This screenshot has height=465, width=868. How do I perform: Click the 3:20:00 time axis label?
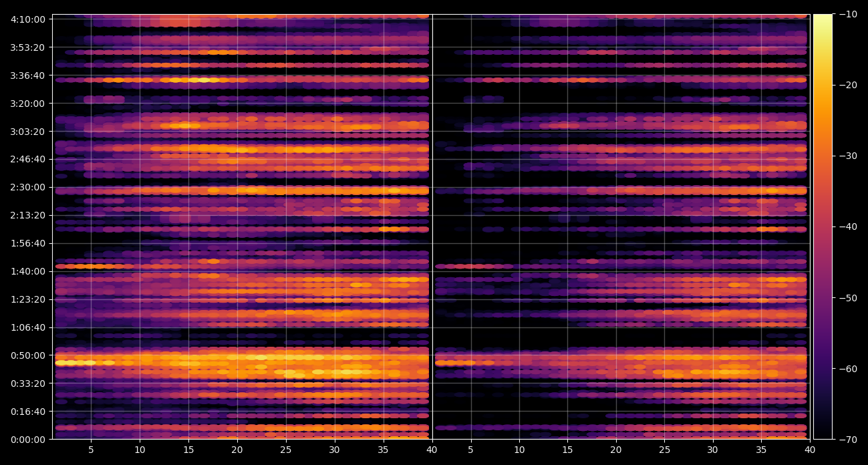coord(28,103)
